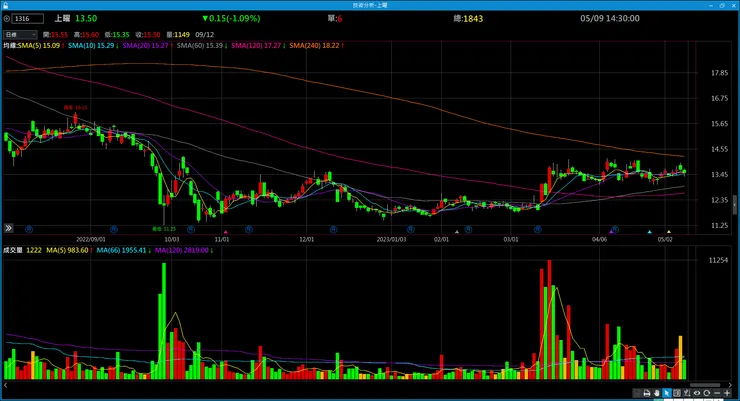Click the SMA(5) 15.09 indicator label
The image size is (740, 401).
pos(39,46)
